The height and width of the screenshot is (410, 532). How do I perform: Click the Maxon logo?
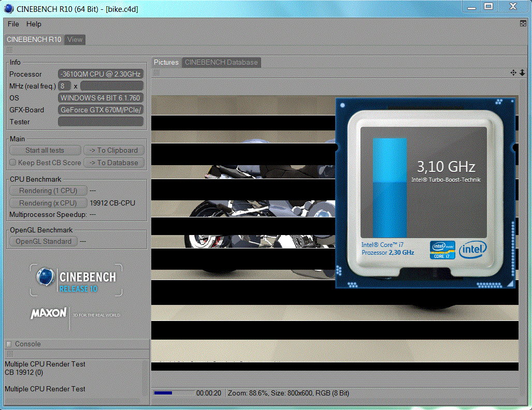point(49,314)
